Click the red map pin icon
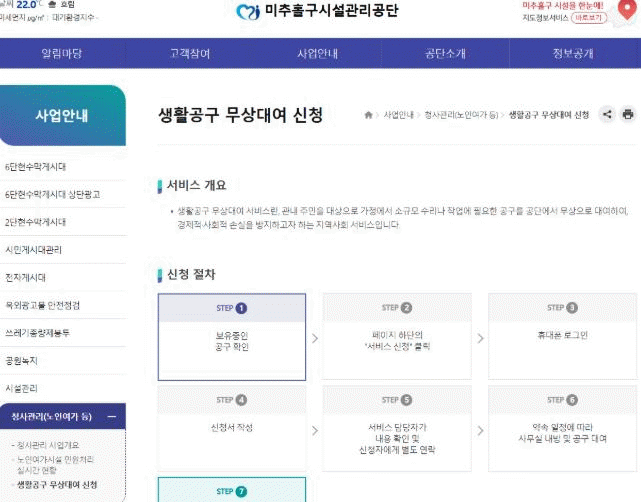The width and height of the screenshot is (641, 502). [x=625, y=10]
